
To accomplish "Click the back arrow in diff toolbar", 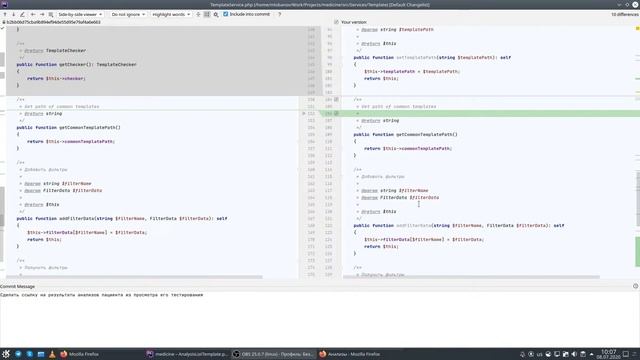I will click(33, 14).
